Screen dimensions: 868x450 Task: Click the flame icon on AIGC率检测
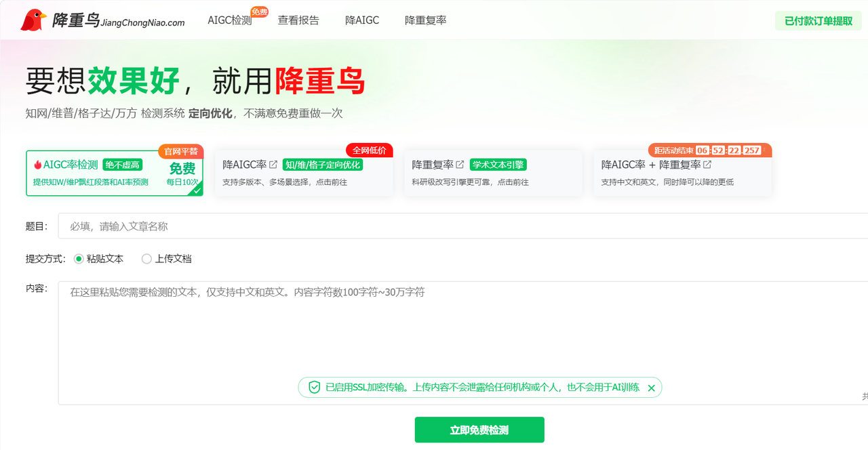pyautogui.click(x=37, y=165)
